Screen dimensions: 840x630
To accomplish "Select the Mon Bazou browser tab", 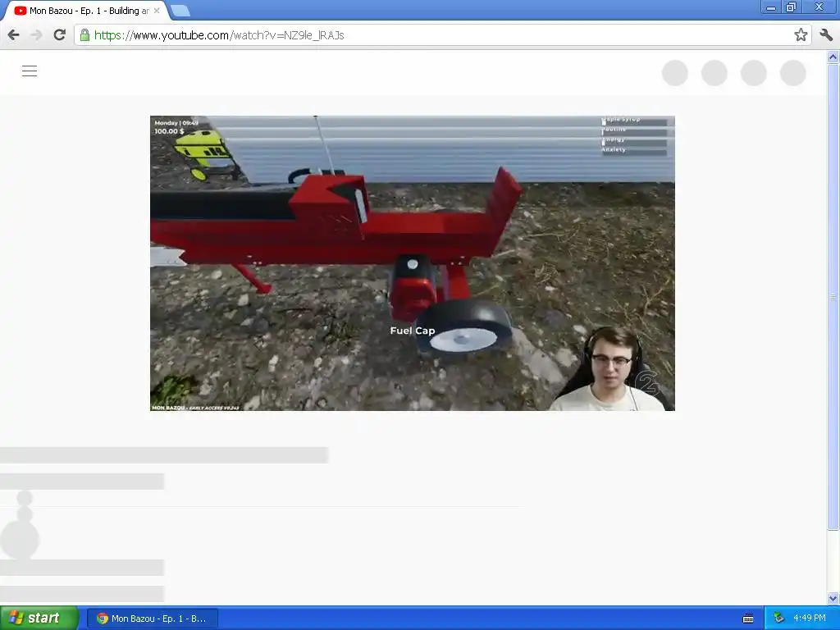I will click(x=85, y=11).
